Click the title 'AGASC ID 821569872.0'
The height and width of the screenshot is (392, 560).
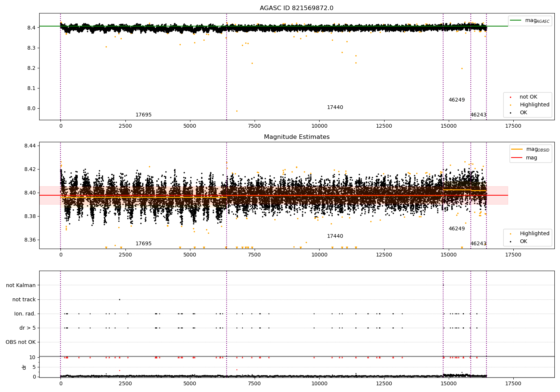(296, 8)
